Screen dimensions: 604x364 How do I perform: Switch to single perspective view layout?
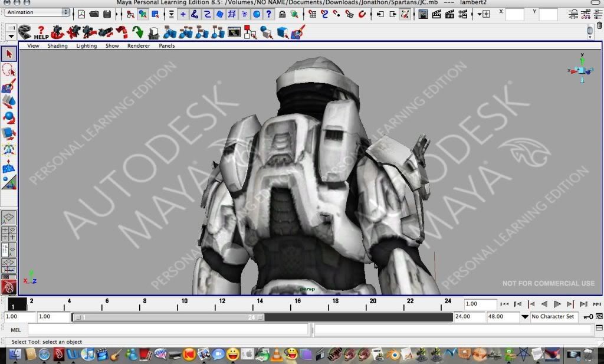point(9,218)
